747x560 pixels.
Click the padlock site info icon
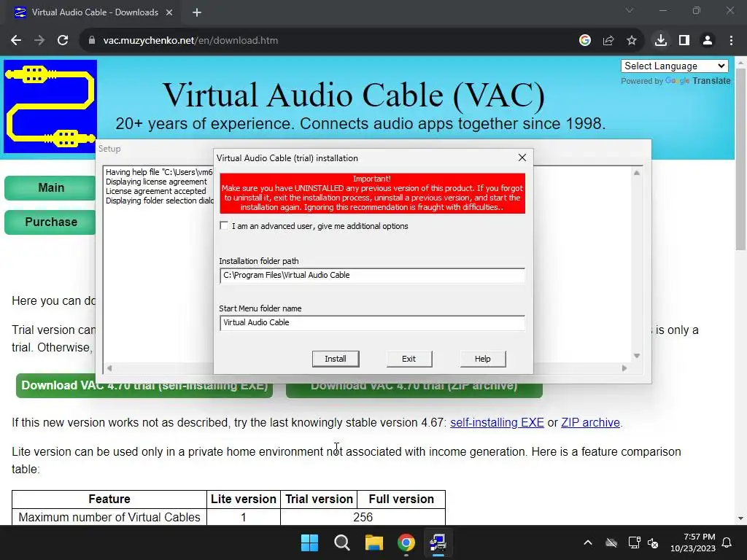pos(92,41)
